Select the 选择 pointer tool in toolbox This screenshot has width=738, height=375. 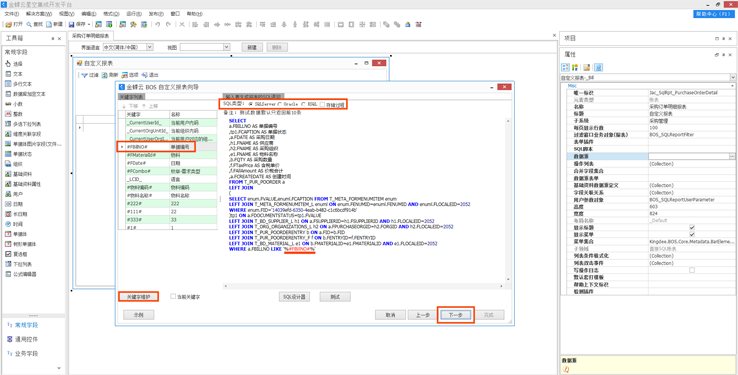(x=14, y=64)
